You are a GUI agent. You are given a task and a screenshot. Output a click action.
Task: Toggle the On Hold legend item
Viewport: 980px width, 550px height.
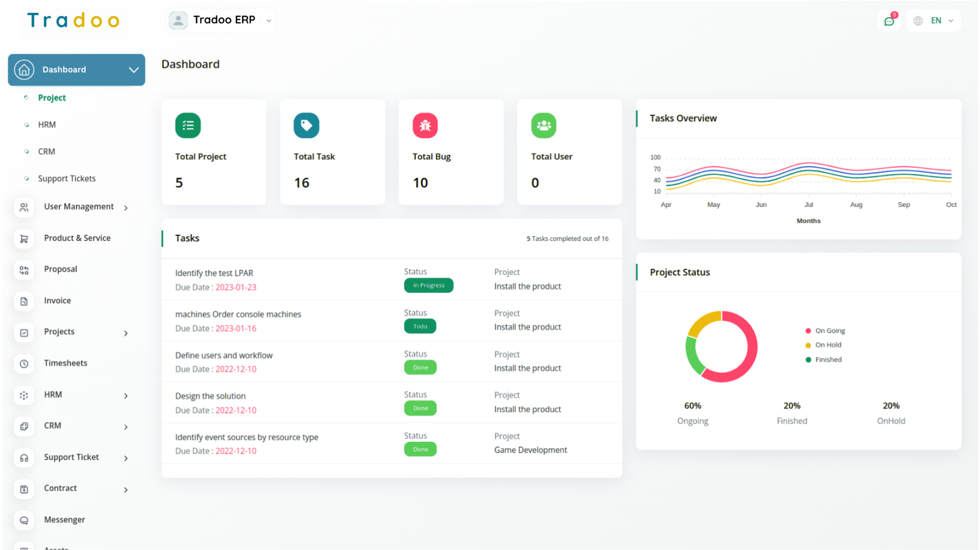pyautogui.click(x=827, y=345)
